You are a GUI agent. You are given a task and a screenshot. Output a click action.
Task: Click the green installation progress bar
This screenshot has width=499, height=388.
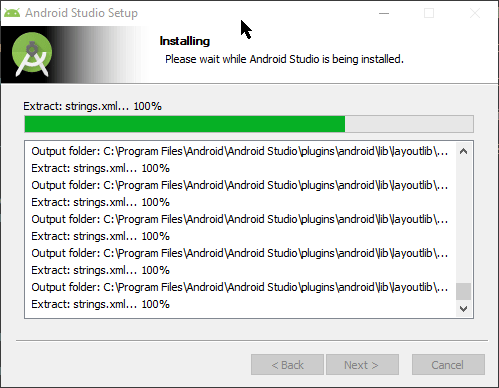185,124
